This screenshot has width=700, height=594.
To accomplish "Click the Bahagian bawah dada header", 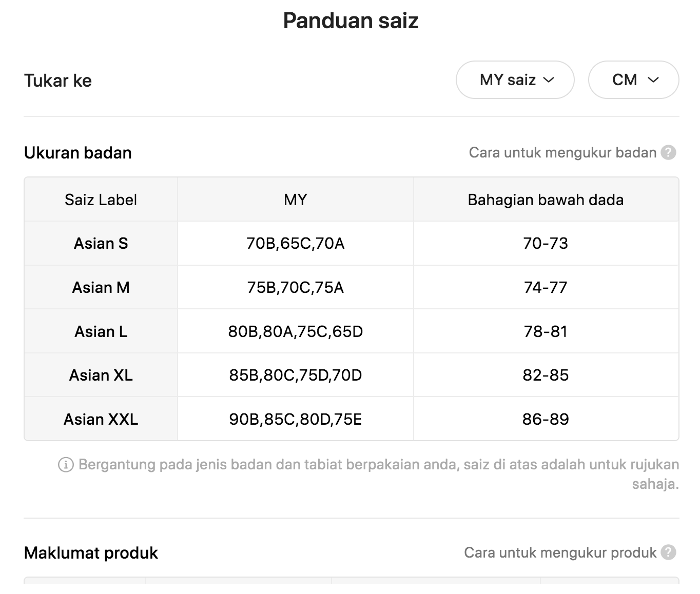I will click(x=546, y=200).
